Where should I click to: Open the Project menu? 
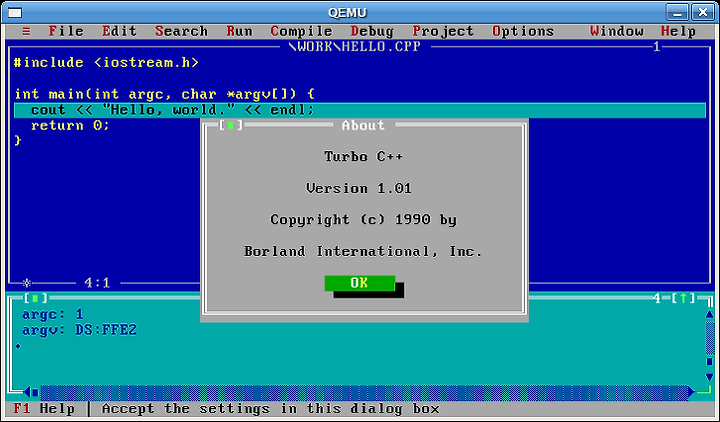click(x=443, y=31)
